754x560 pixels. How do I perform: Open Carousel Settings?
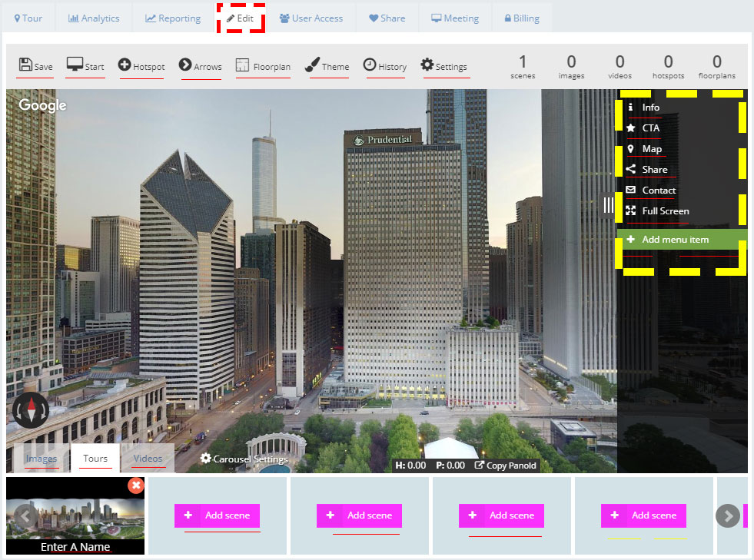point(244,459)
